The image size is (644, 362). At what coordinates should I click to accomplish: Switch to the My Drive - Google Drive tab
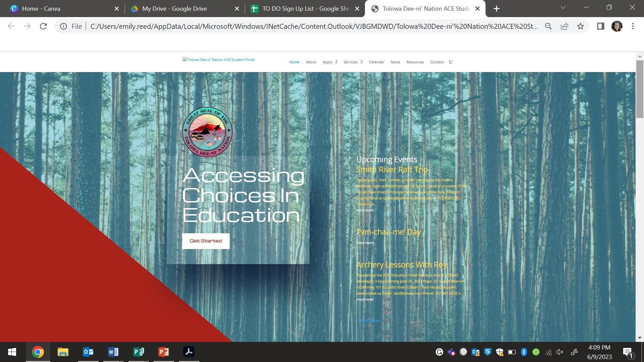174,9
